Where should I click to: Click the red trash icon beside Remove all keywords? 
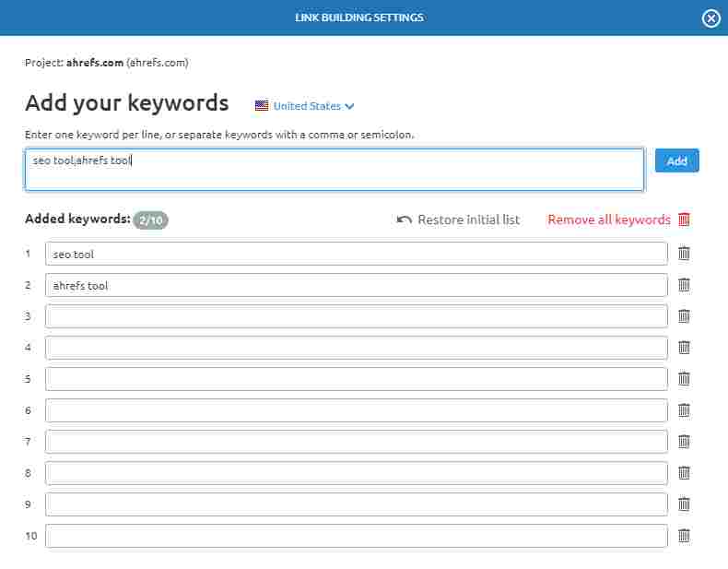(x=684, y=219)
